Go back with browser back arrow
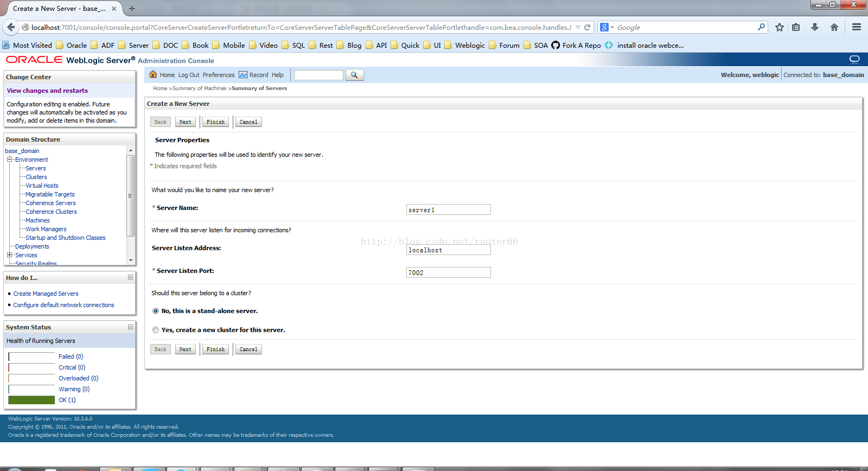The image size is (868, 471). (11, 27)
